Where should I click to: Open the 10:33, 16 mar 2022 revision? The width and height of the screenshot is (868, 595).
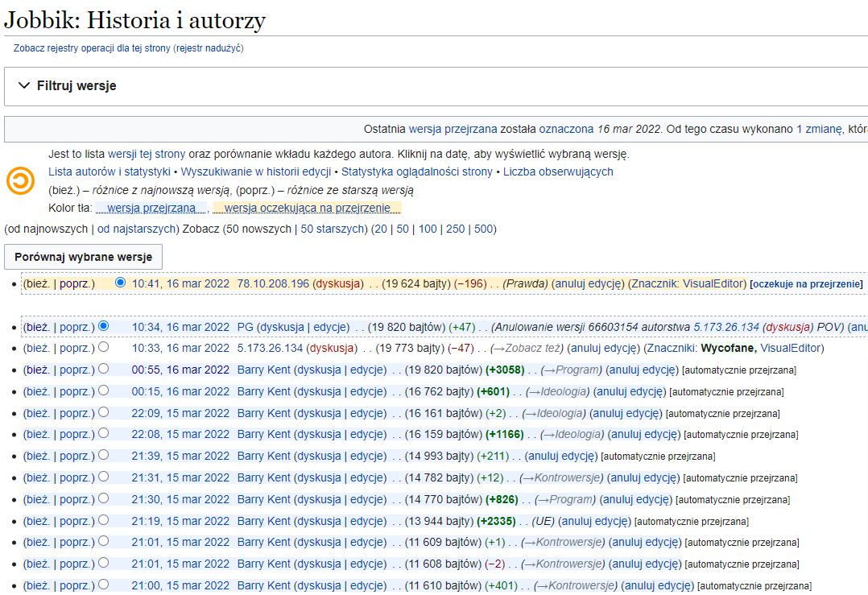pos(180,348)
